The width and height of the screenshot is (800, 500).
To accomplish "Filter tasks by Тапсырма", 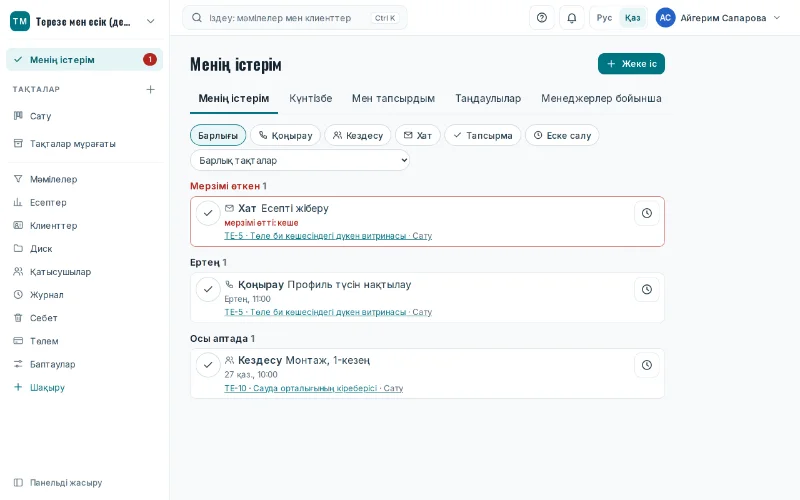I will [483, 135].
